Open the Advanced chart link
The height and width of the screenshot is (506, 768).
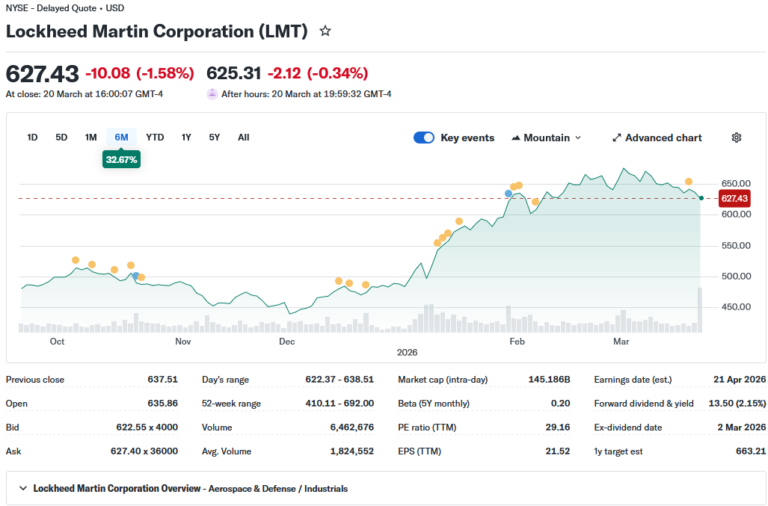663,138
